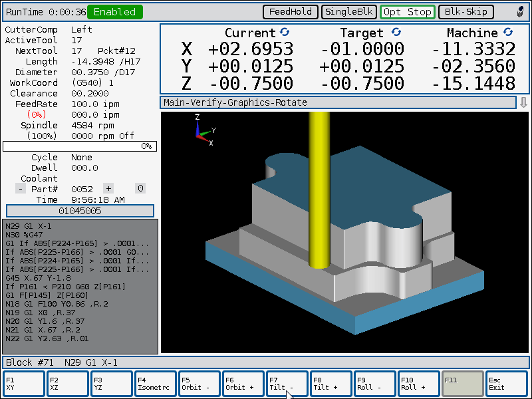Toggle SingleBlk mode
The height and width of the screenshot is (399, 532).
pos(348,12)
